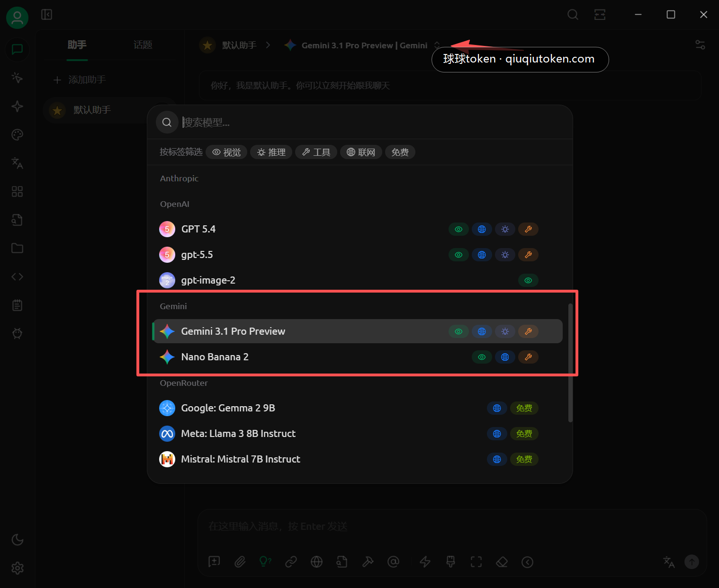Image resolution: width=719 pixels, height=588 pixels.
Task: Open chat settings sliders icon
Action: pos(700,45)
